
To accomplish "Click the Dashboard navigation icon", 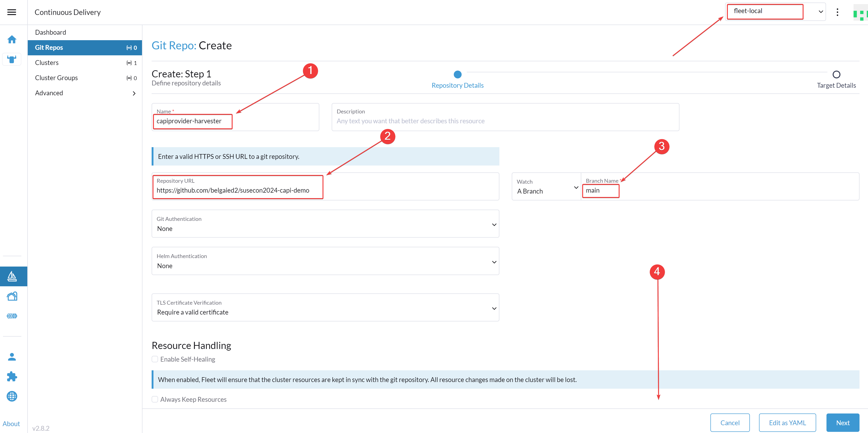I will point(12,39).
